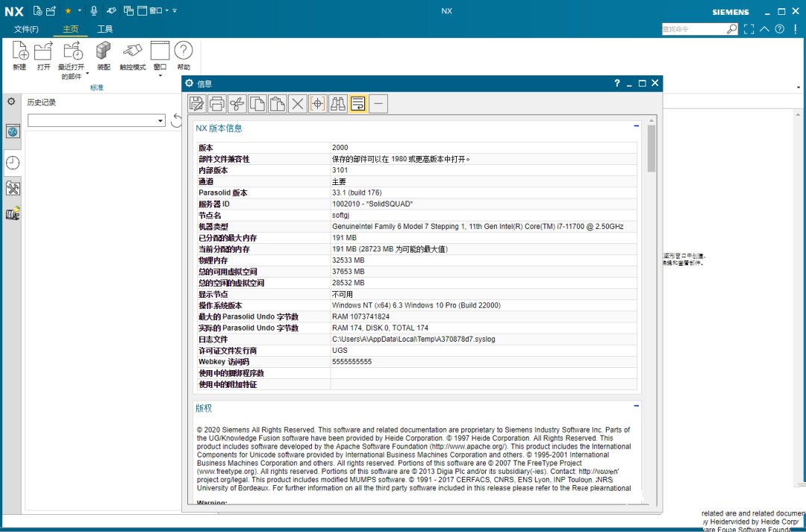Click the Parasolid 版本 value 33.1 (build 176)
Viewport: 806px width, 532px height.
[x=357, y=193]
